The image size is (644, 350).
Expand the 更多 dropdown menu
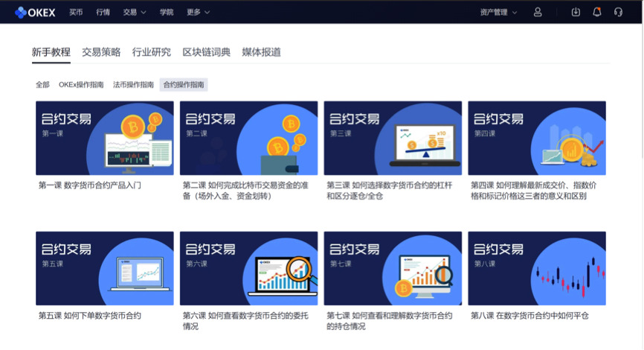click(x=199, y=13)
